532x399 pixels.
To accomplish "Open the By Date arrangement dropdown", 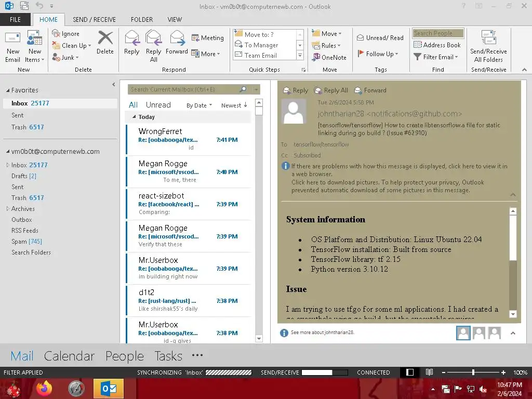I will point(199,105).
